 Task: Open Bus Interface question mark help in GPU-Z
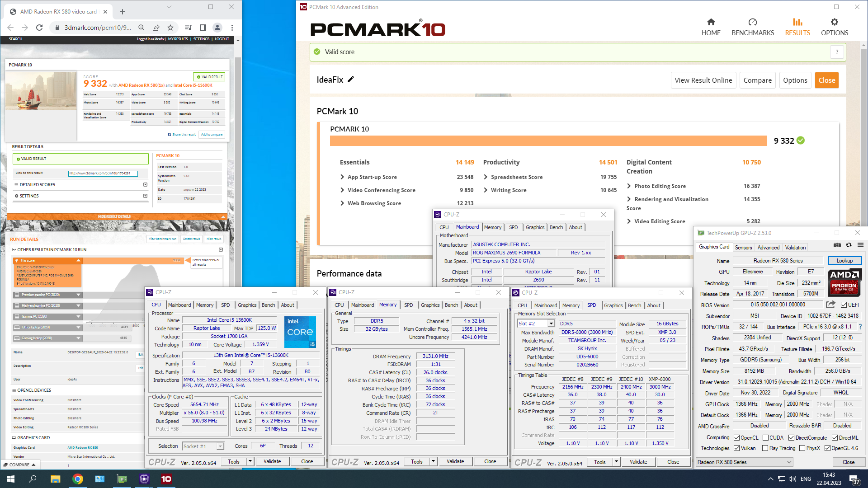pyautogui.click(x=860, y=326)
